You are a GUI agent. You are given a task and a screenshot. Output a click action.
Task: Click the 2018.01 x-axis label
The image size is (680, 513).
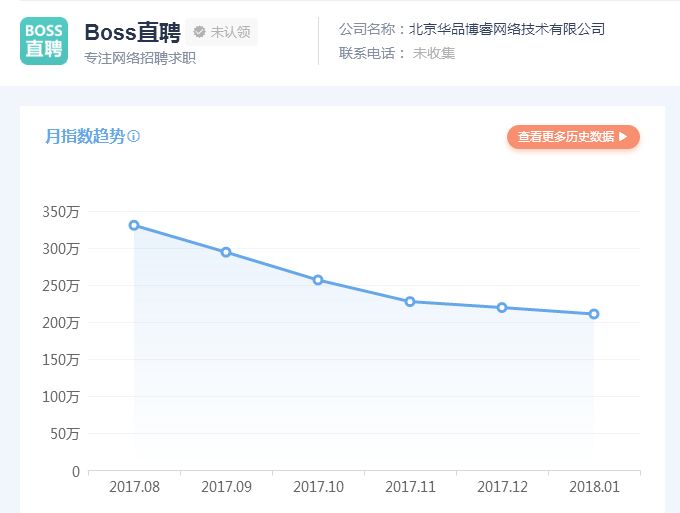pyautogui.click(x=594, y=487)
